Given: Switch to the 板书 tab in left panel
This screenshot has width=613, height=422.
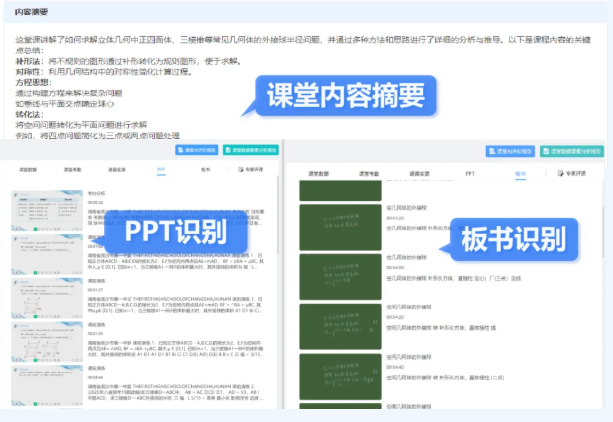Looking at the screenshot, I should coord(205,170).
